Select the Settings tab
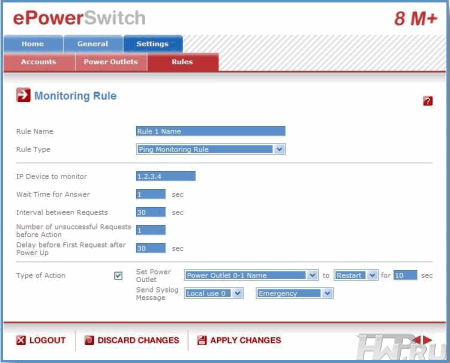Viewport: 450px width, 363px height. [x=153, y=44]
